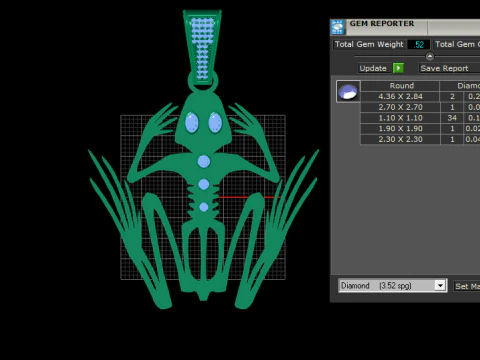
Task: Click the Save Report button
Action: click(449, 68)
